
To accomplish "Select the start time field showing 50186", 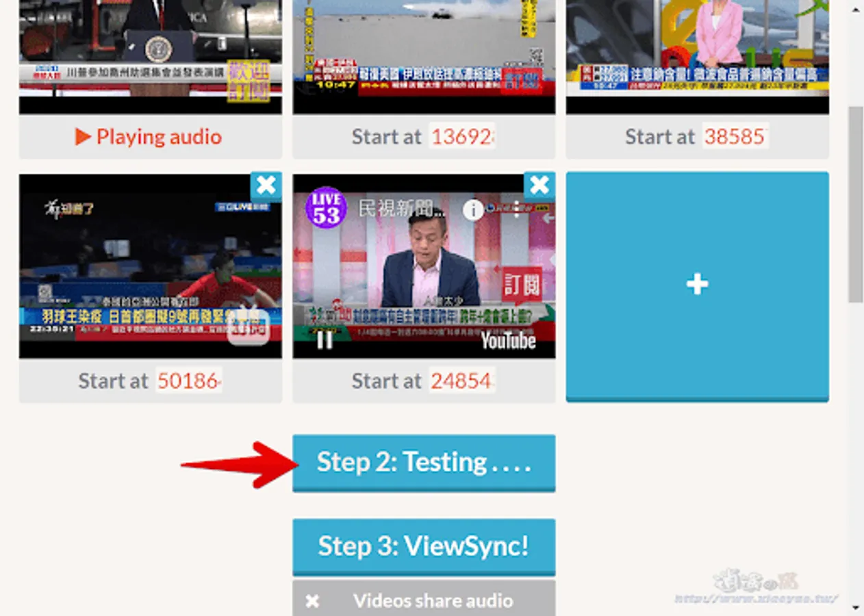I will 190,381.
